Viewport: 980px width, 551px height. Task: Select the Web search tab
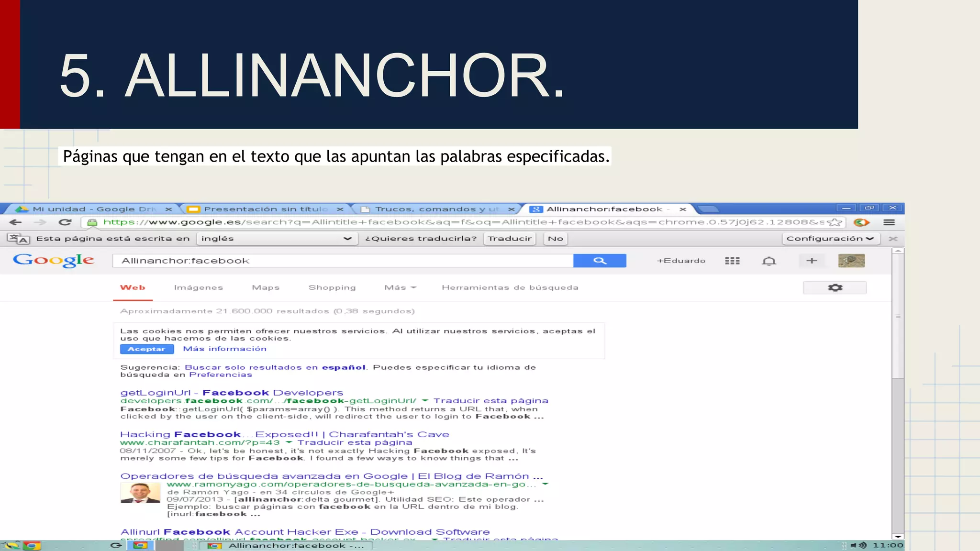point(133,287)
